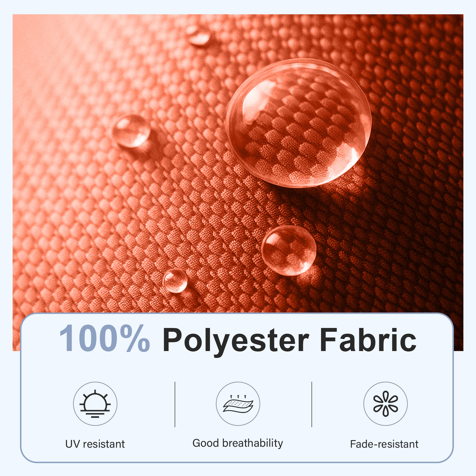Click the upward arrows in breathability icon
The image size is (476, 476).
[x=238, y=397]
